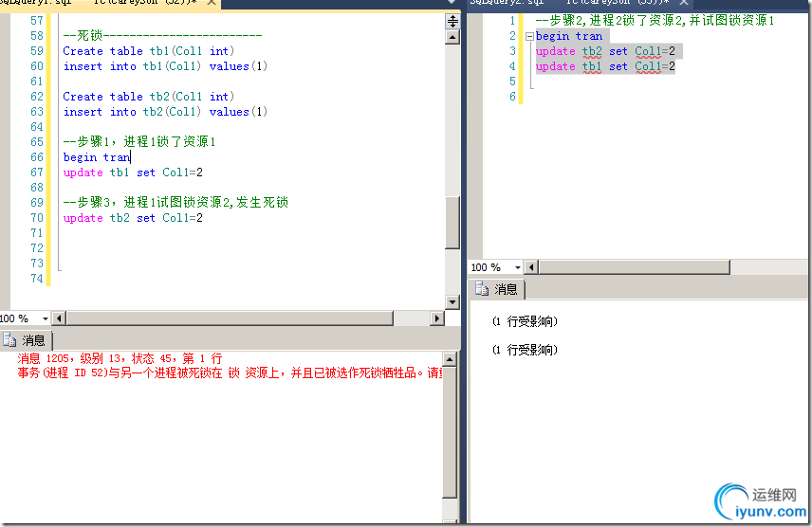Image resolution: width=812 pixels, height=527 pixels.
Task: Click the line Create table tb1(Col1 int)
Action: tap(149, 51)
